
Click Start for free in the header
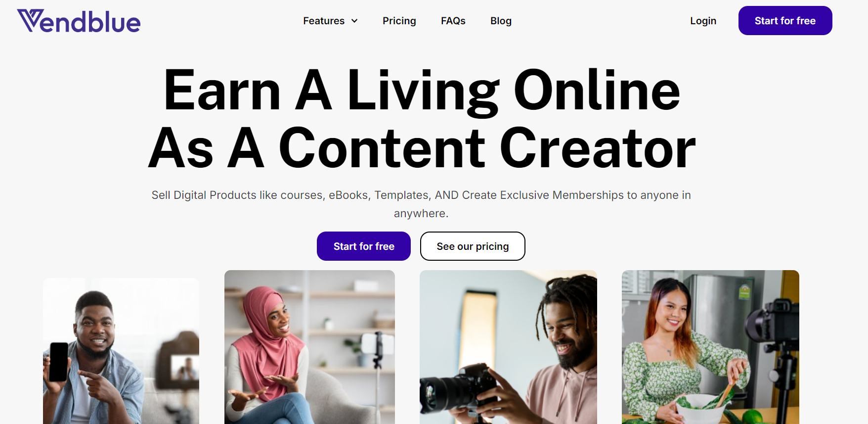pos(785,21)
